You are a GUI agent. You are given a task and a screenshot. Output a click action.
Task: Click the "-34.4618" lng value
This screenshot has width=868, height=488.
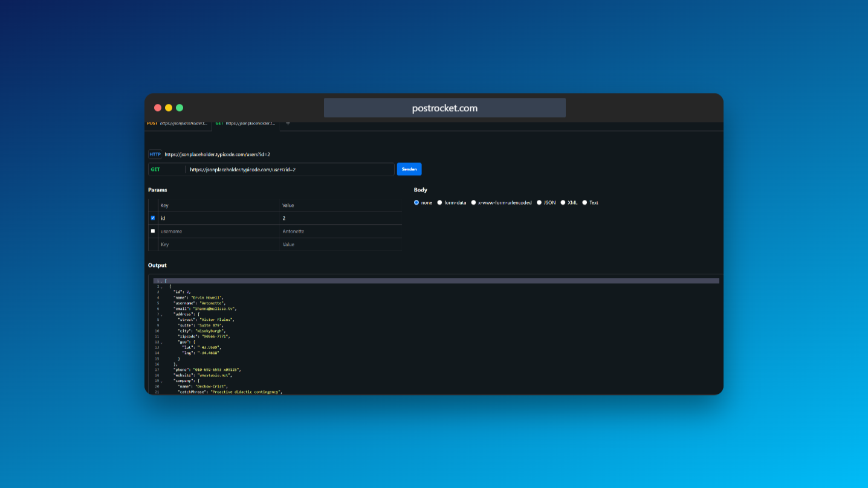tap(209, 353)
